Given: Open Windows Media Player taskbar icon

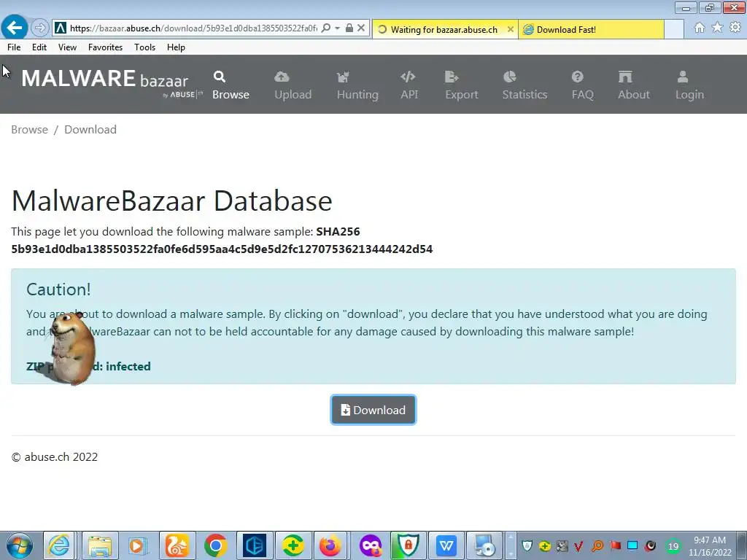Looking at the screenshot, I should [136, 545].
